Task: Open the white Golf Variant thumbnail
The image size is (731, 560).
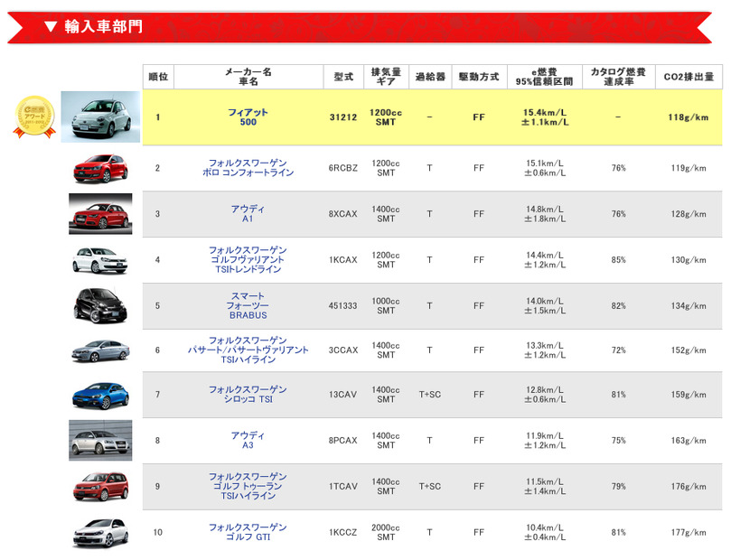Action: (x=99, y=260)
